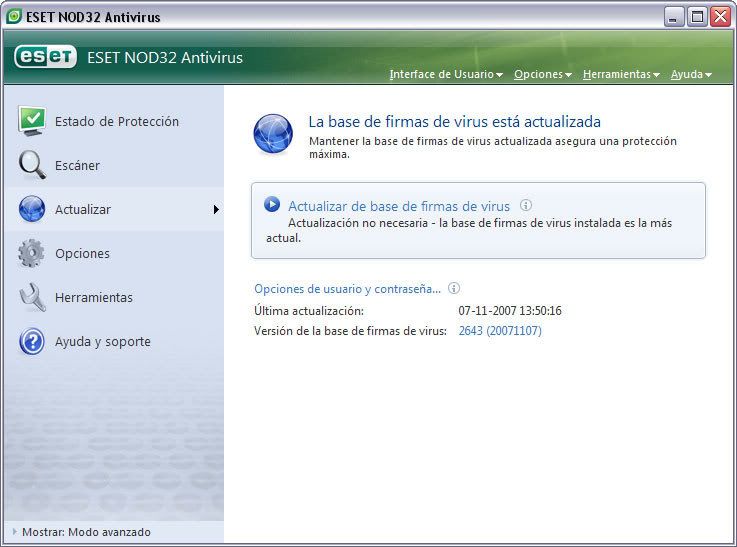Click the Estado de Protección monitor icon

[x=32, y=121]
